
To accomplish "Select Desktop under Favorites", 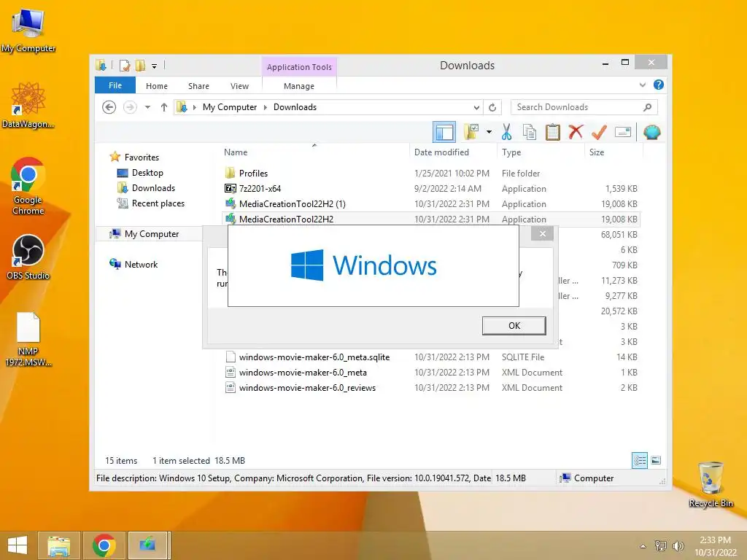I will 147,172.
